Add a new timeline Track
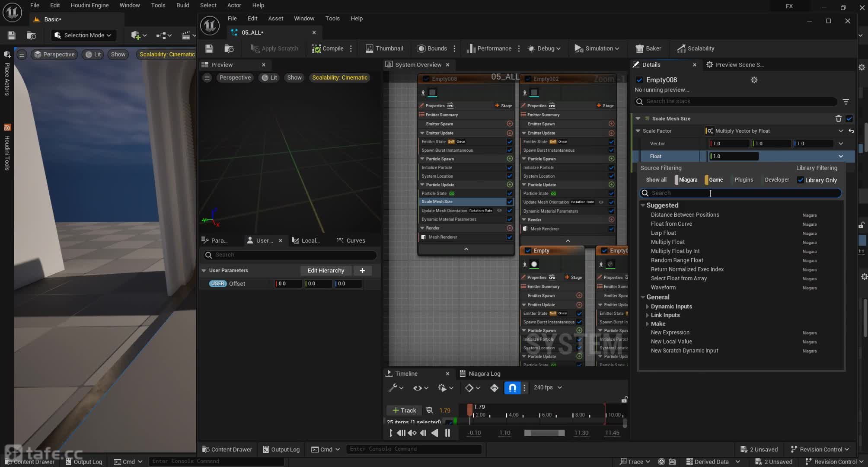 (404, 410)
